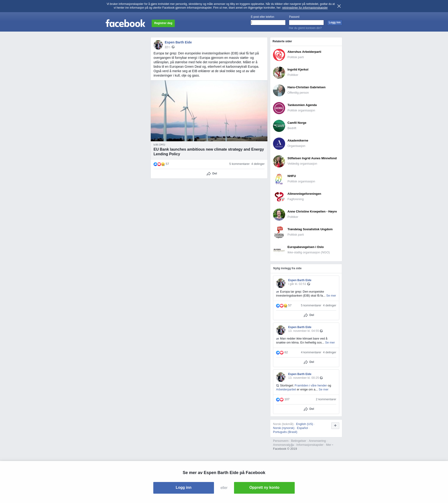Open Trøndelag Sosialistisk Ungdom page name
The width and height of the screenshot is (448, 503).
pyautogui.click(x=310, y=229)
